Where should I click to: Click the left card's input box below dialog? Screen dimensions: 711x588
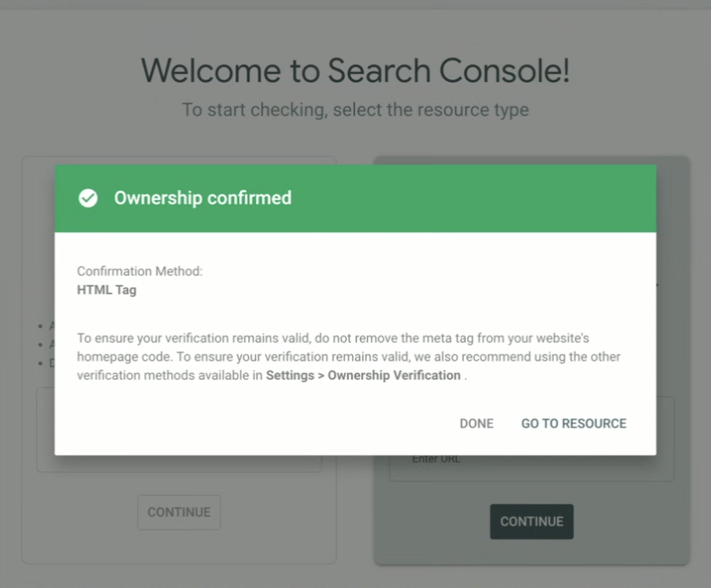179,463
